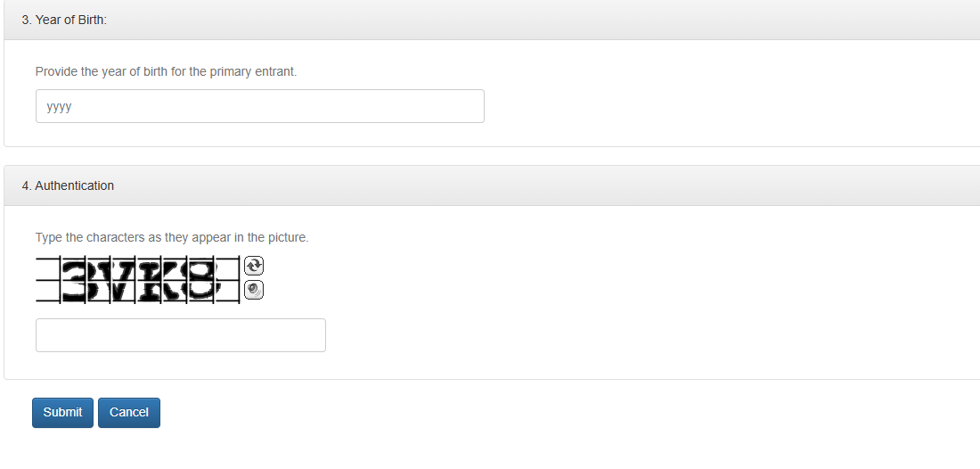
Task: Click the last character of the CAPTCHA image
Action: [204, 281]
